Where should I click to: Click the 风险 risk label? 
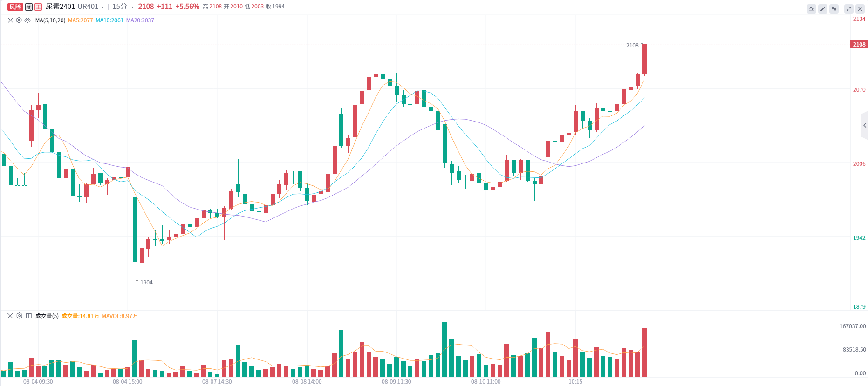[15, 7]
